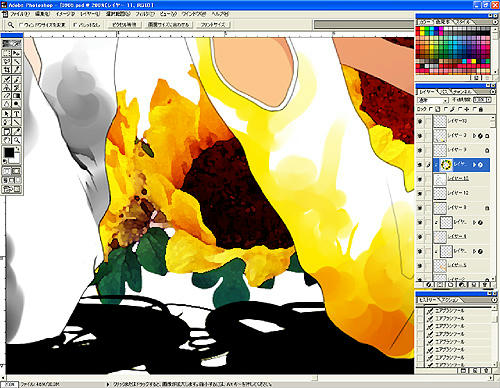
Task: Click the Actual Pixels button
Action: pos(124,25)
